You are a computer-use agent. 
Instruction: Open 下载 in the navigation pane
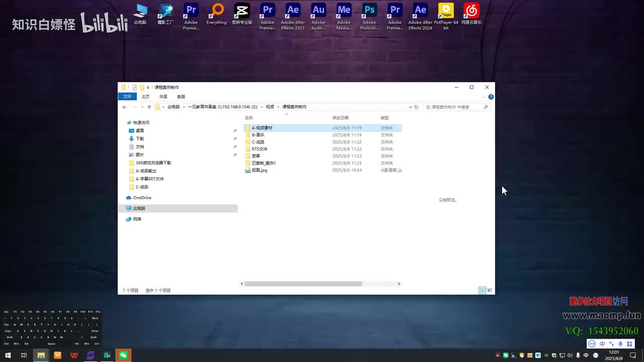coord(140,139)
